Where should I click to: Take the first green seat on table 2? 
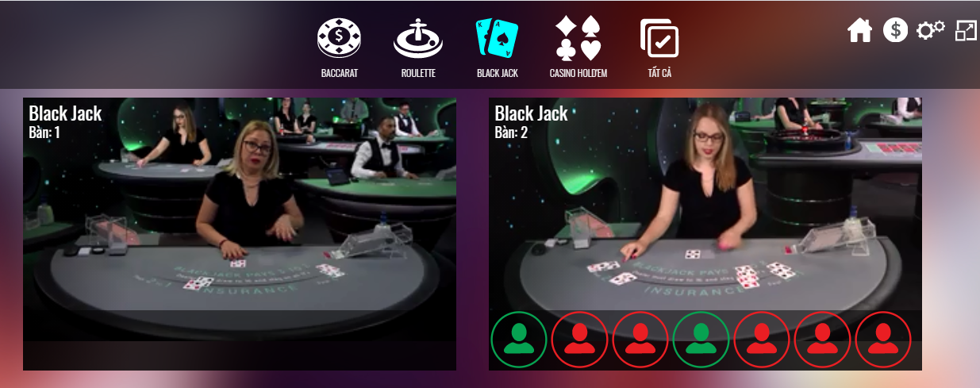[x=519, y=340]
